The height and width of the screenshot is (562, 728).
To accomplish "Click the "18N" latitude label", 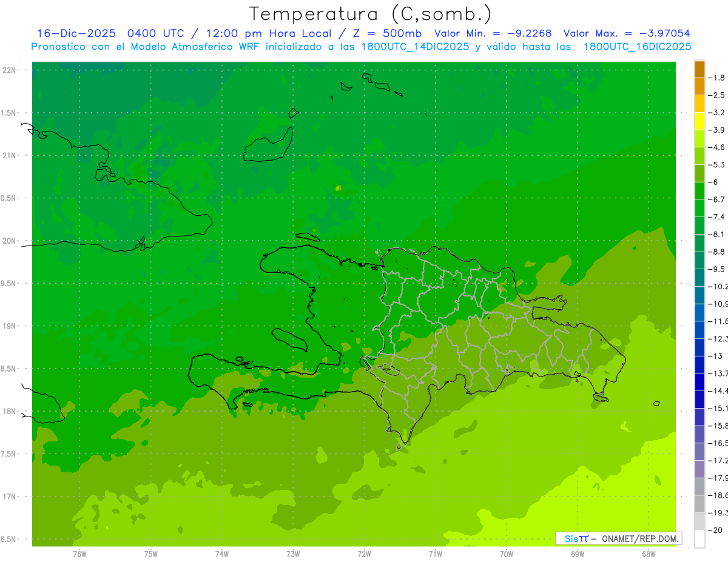I will click(9, 411).
